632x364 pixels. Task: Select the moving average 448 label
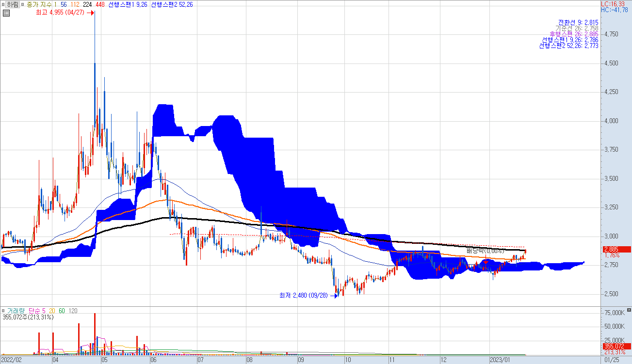[x=100, y=4]
